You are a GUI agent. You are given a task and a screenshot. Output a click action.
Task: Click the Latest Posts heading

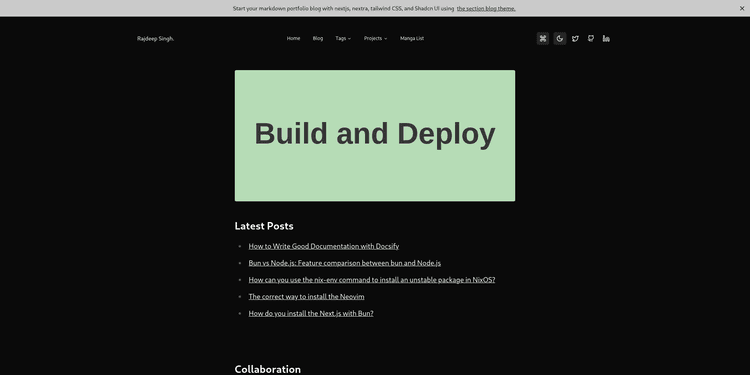264,226
